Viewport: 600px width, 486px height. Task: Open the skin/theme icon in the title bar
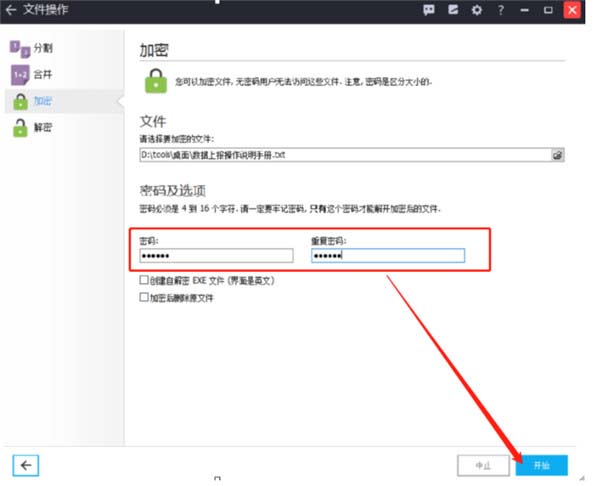[x=453, y=10]
